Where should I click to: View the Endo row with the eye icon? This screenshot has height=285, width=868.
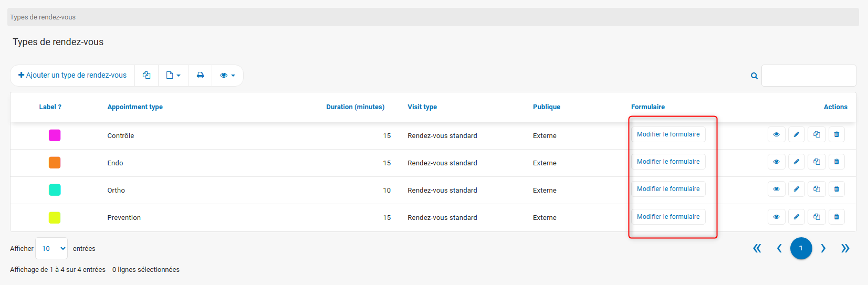[776, 162]
